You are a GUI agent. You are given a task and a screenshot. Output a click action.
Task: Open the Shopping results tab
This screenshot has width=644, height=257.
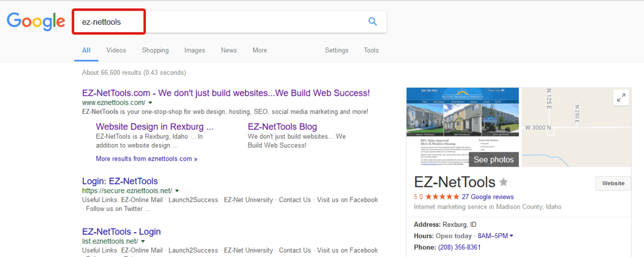[x=155, y=51]
